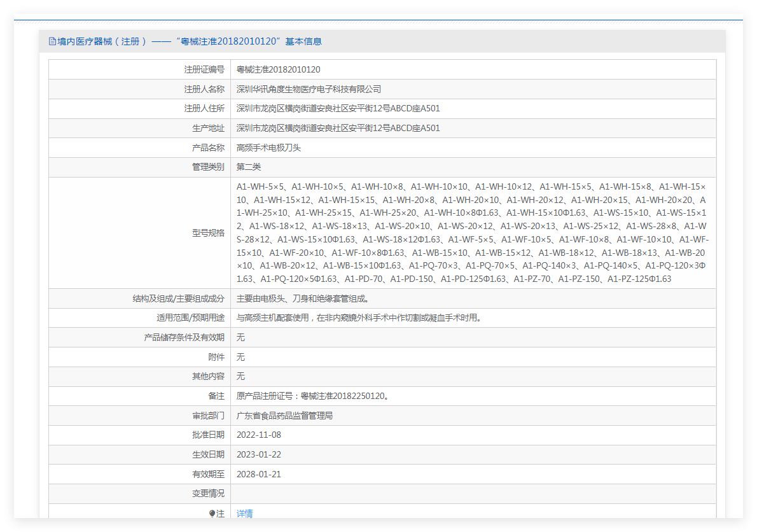Click the 附件 label

[216, 357]
